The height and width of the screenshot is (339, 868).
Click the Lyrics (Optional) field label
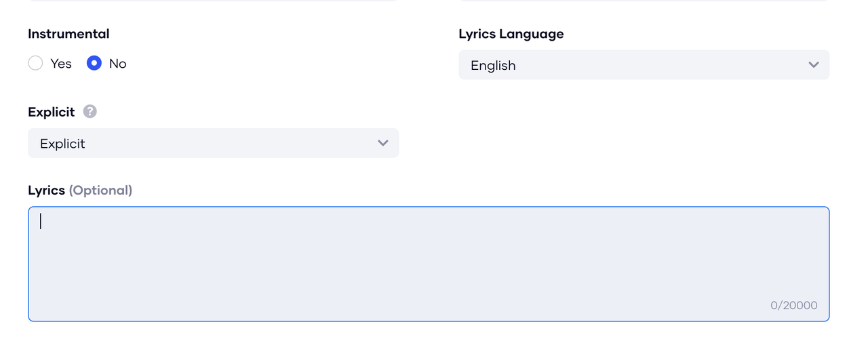[80, 191]
